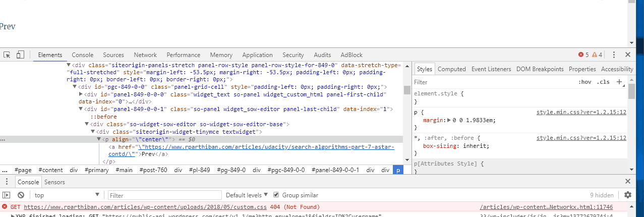644x217 pixels.
Task: Click the warning count indicator showing 4
Action: point(597,55)
